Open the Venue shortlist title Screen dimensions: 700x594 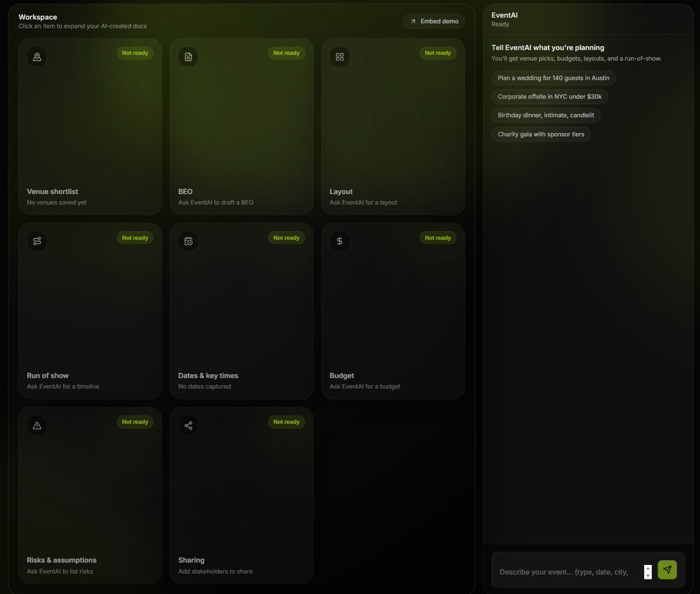tap(52, 192)
